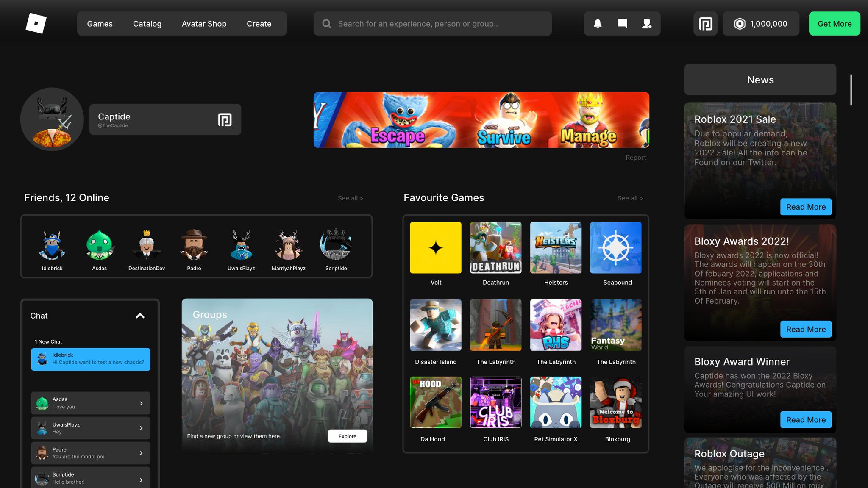Screen dimensions: 868x488
Task: Click the add friend icon
Action: coord(647,24)
